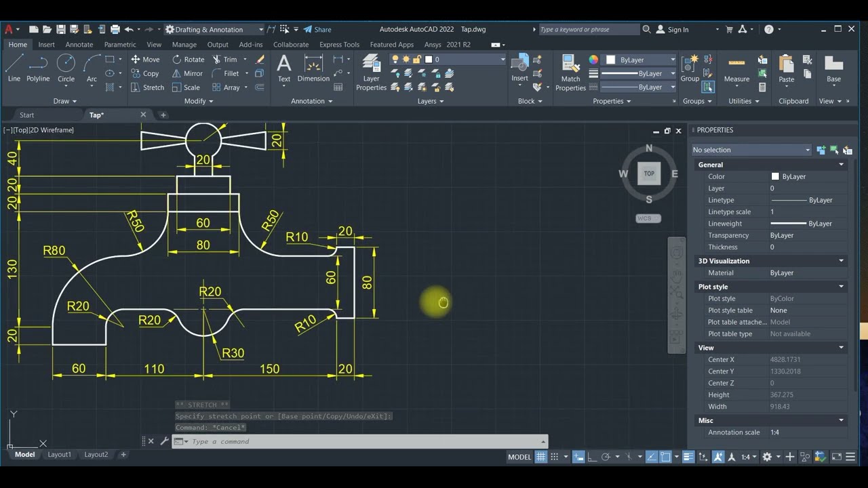Activate the Copy command in Modify
The image size is (868, 488).
click(x=144, y=73)
